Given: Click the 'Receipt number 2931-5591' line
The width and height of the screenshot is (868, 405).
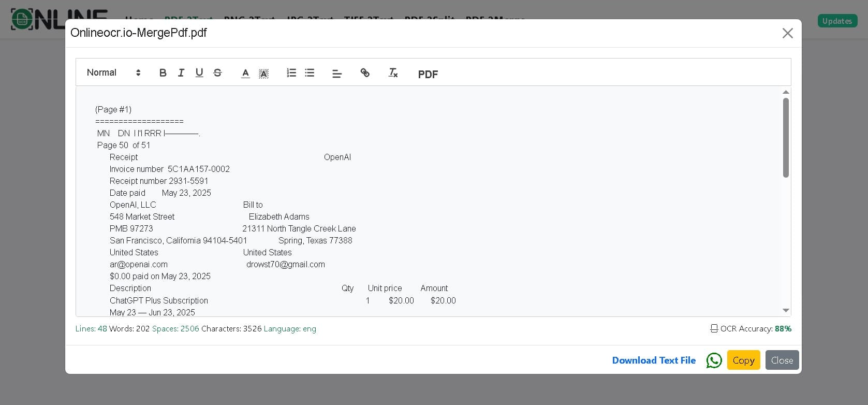Looking at the screenshot, I should pos(159,181).
